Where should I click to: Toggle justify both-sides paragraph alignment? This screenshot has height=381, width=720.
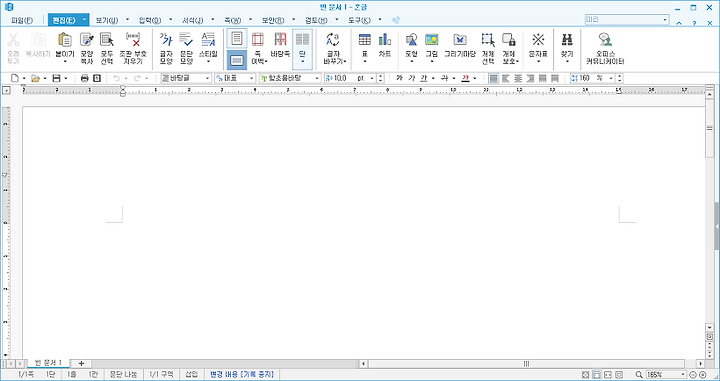(494, 78)
